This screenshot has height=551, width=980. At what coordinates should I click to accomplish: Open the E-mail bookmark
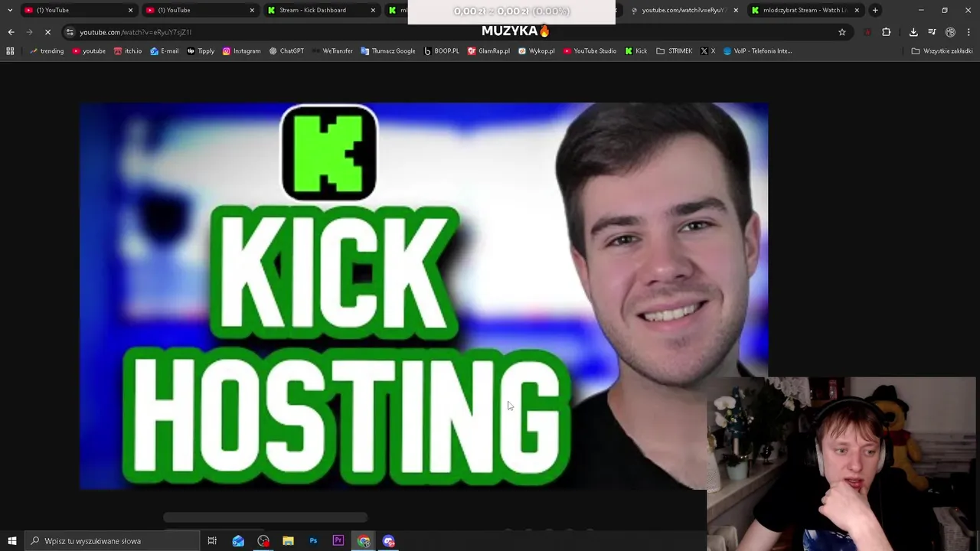[165, 51]
